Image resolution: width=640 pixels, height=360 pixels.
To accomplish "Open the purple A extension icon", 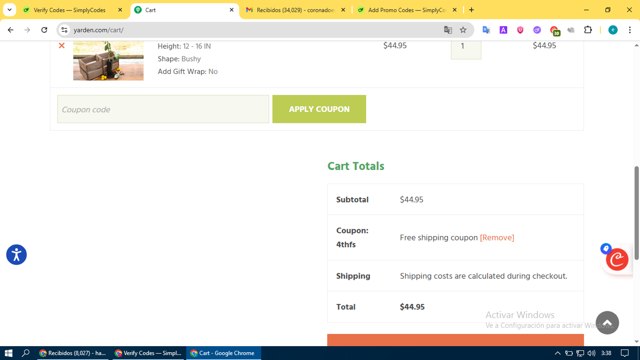I will pyautogui.click(x=503, y=30).
